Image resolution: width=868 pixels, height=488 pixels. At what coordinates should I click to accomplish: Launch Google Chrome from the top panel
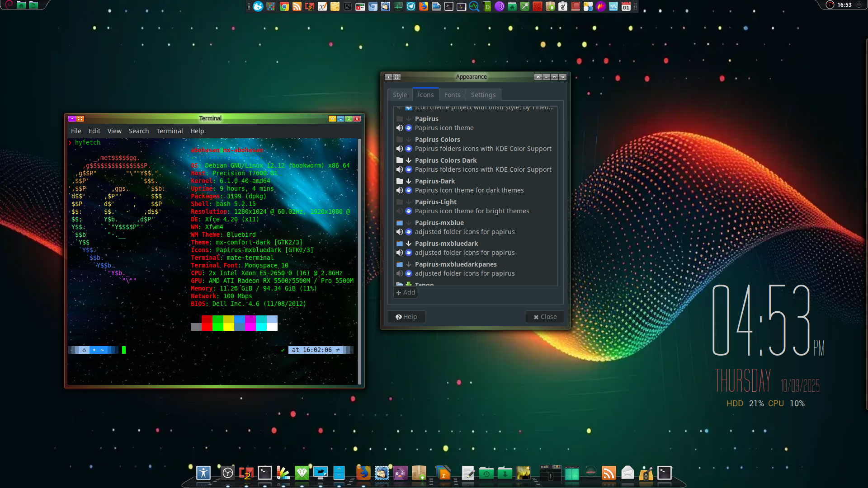(284, 6)
